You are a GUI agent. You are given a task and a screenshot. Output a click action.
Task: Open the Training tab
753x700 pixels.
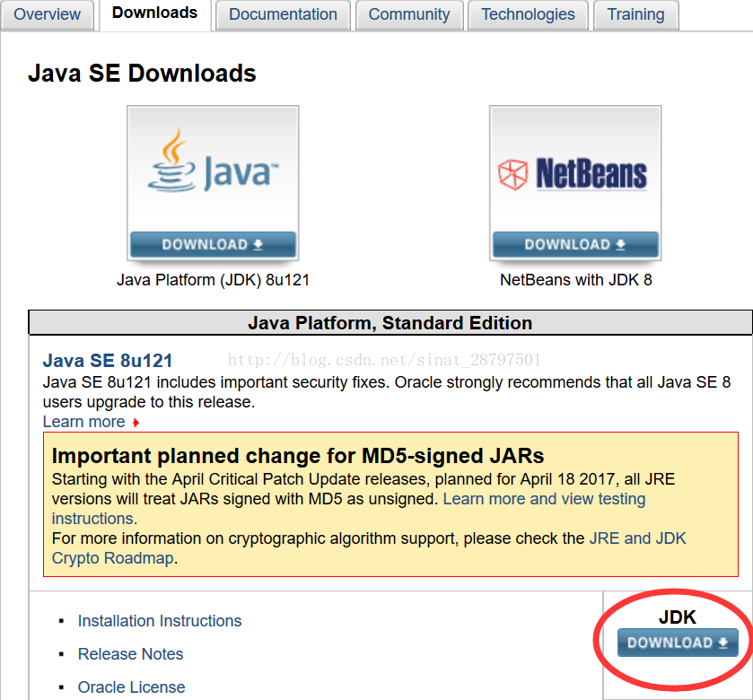click(x=635, y=14)
